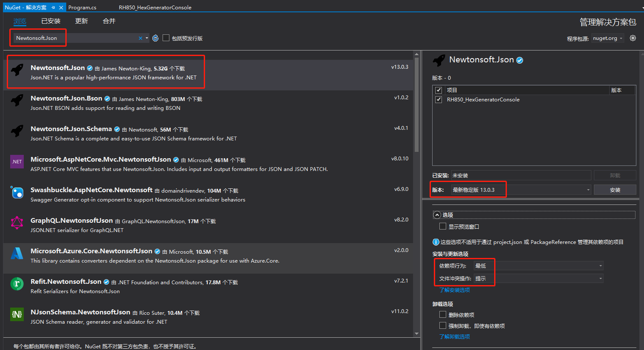Click the GraphQL.NewtonsoftJson pink logo icon
644x350 pixels.
[x=17, y=223]
